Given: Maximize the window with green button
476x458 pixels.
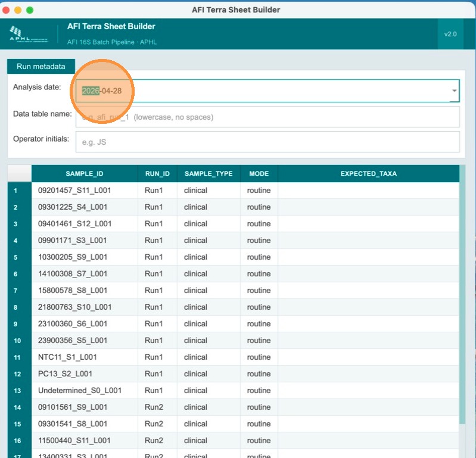Looking at the screenshot, I should [30, 10].
